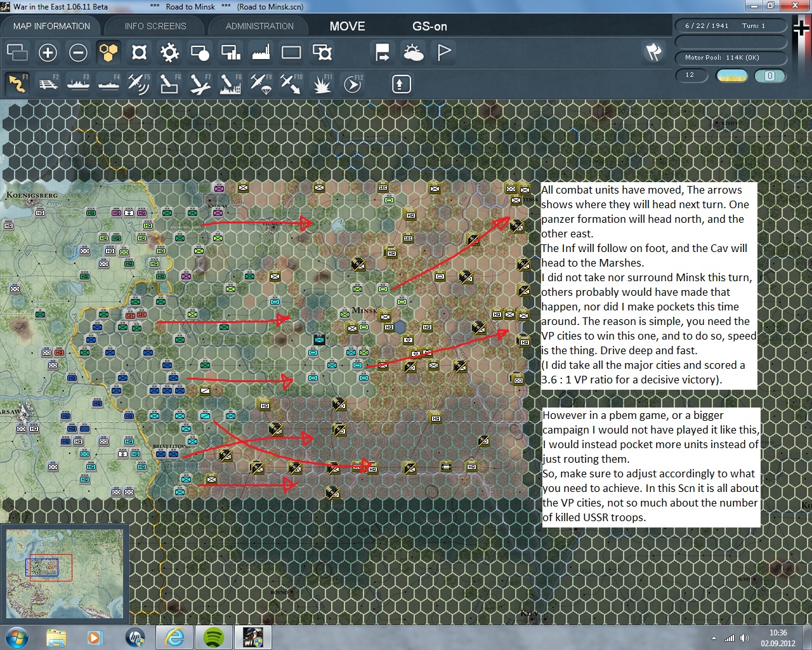Click the volume speaker tray icon

click(745, 638)
